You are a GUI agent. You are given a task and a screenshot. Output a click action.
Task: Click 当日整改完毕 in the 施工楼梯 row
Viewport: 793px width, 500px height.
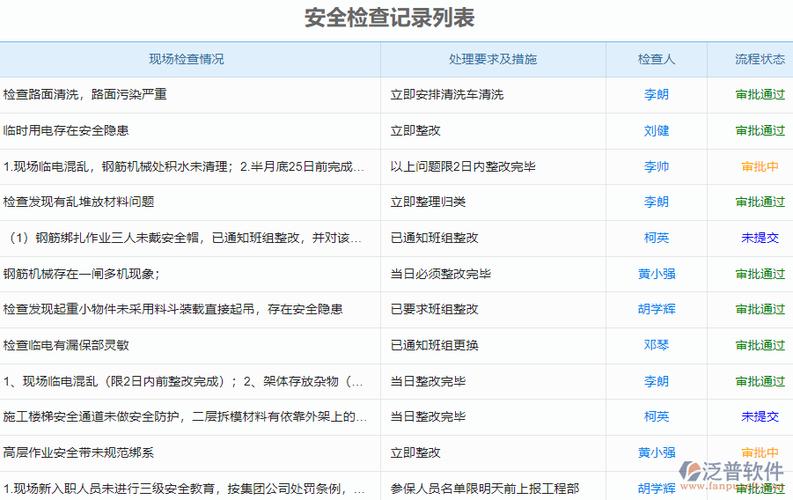point(428,417)
